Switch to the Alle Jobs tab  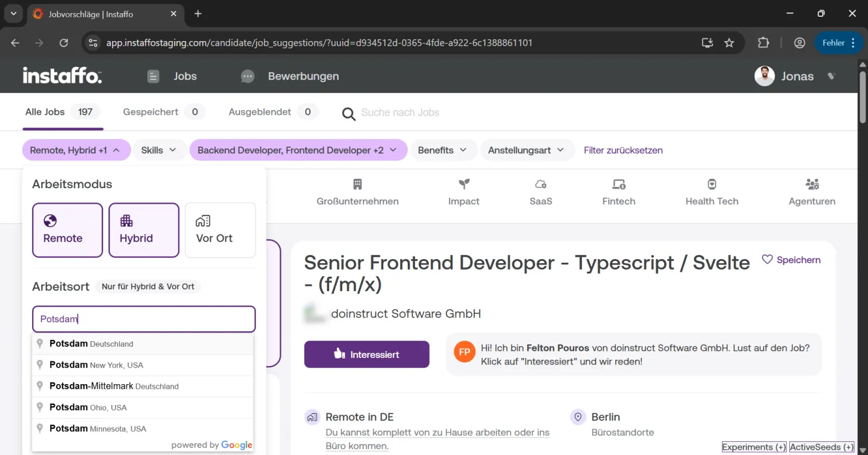click(63, 112)
